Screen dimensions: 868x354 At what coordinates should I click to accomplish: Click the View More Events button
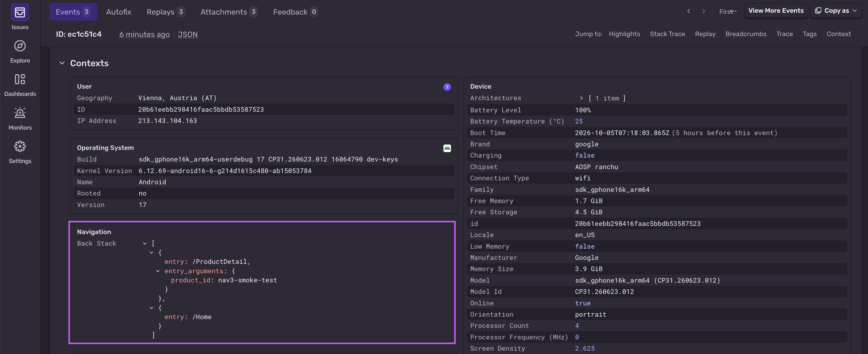[x=776, y=11]
